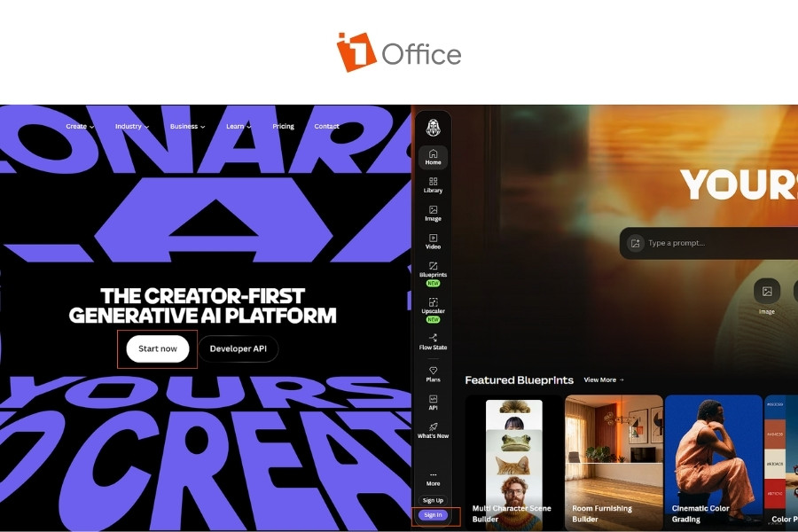The width and height of the screenshot is (798, 532).
Task: Expand the Learn menu
Action: point(239,126)
